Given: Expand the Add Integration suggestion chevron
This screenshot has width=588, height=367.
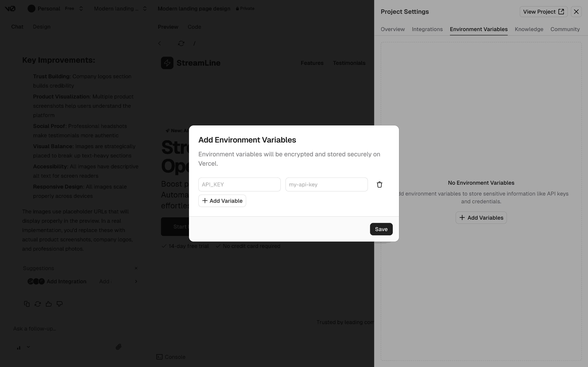Looking at the screenshot, I should tap(136, 281).
